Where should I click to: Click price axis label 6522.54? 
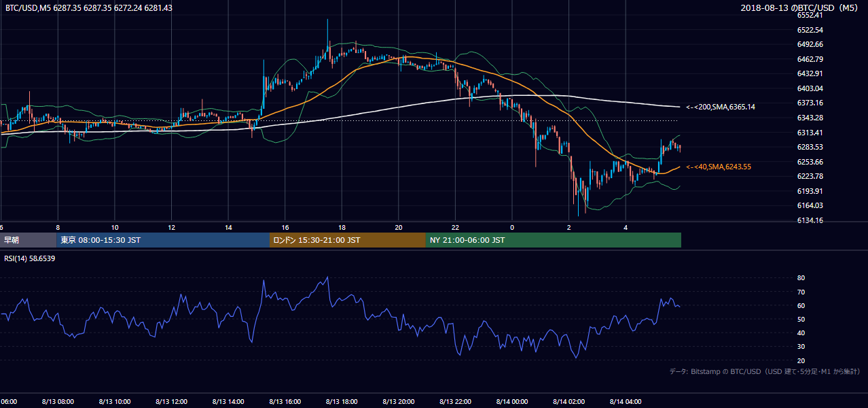[x=810, y=30]
